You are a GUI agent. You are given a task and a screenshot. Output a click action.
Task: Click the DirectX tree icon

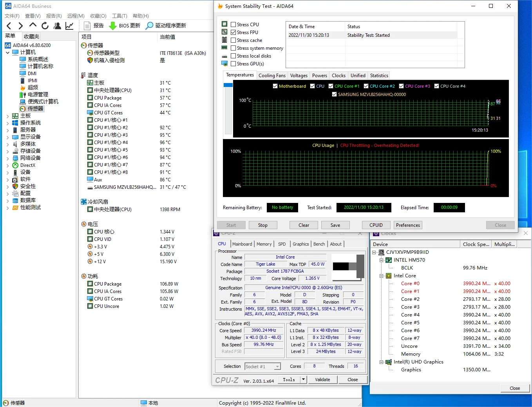[15, 165]
